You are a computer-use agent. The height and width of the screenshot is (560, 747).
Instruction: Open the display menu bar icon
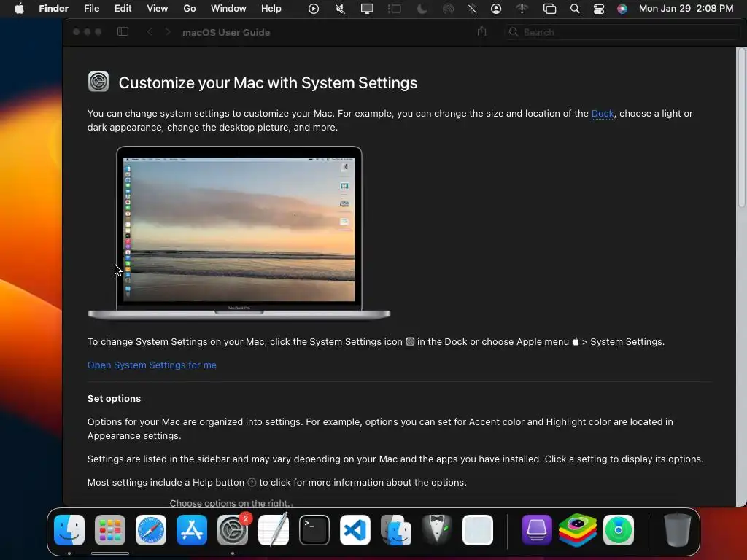tap(367, 9)
